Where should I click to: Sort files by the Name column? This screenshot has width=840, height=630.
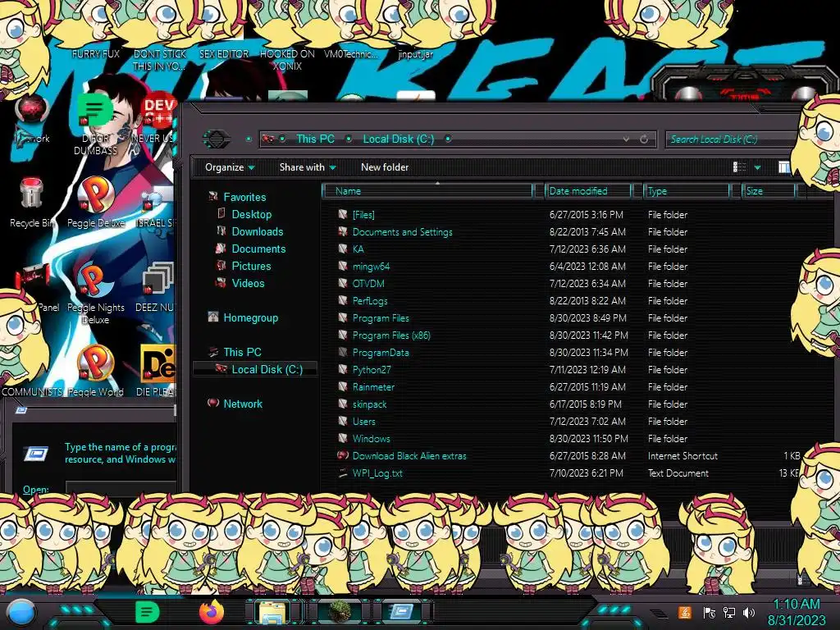427,191
